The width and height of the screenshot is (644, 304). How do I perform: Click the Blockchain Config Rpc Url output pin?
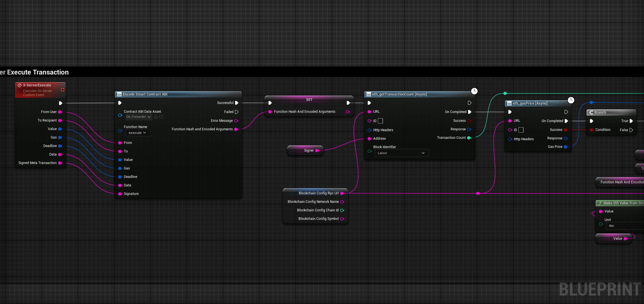[342, 193]
